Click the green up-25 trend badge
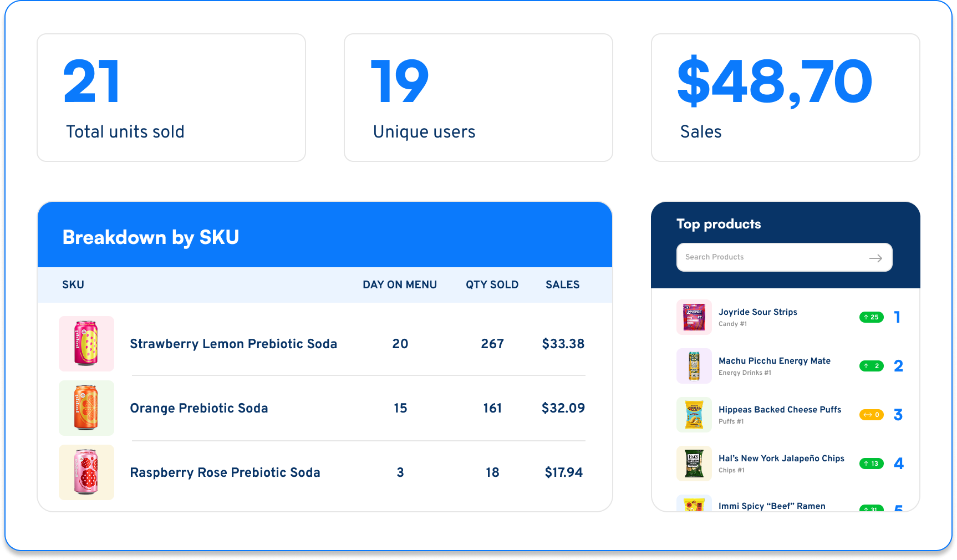 [x=871, y=317]
